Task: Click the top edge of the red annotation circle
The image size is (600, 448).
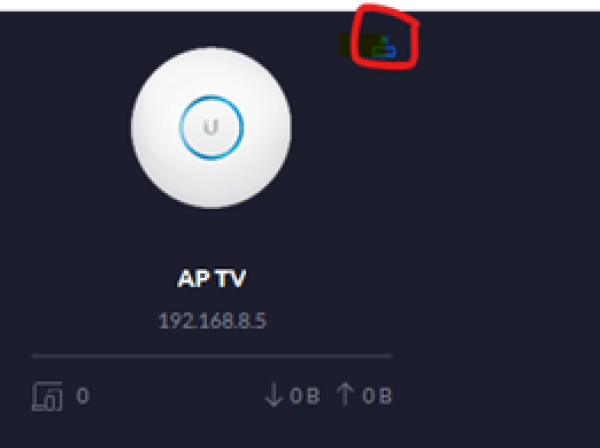Action: tap(383, 8)
